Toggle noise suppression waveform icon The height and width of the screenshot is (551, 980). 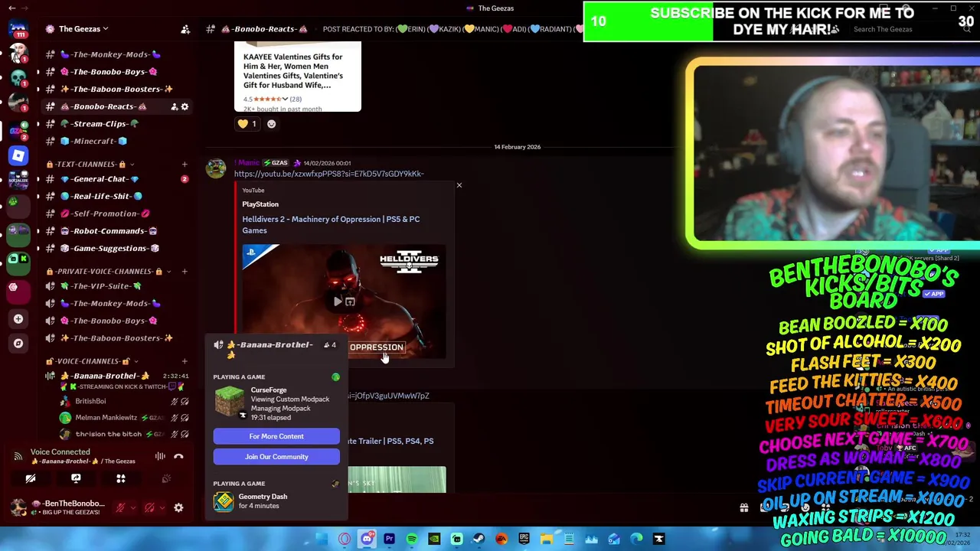160,457
